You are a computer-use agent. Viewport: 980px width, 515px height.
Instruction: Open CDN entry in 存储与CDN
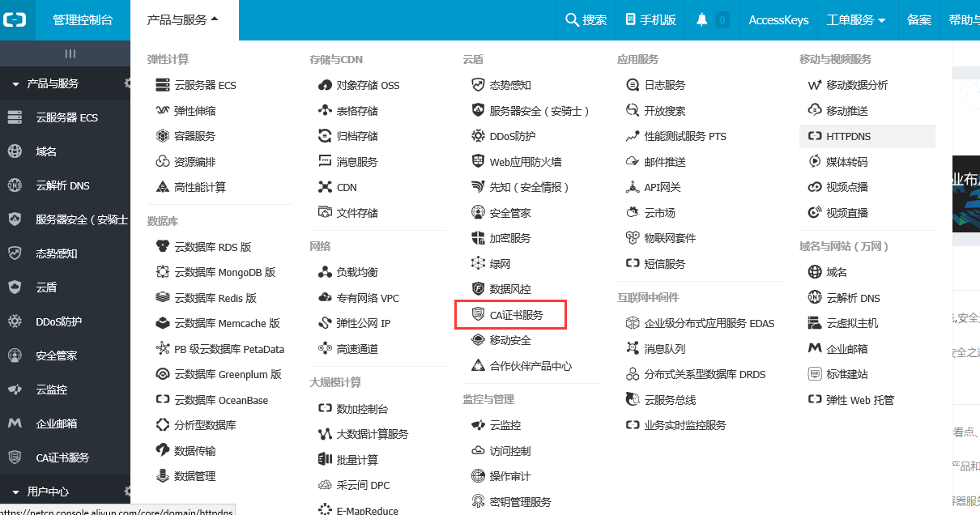347,187
